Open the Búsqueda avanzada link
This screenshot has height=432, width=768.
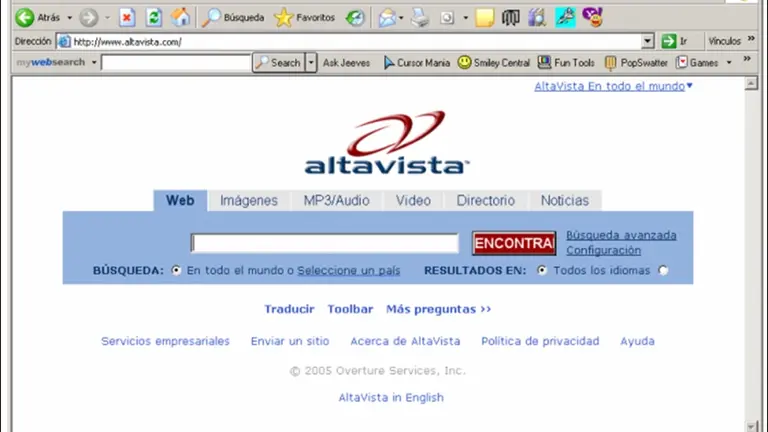point(621,235)
